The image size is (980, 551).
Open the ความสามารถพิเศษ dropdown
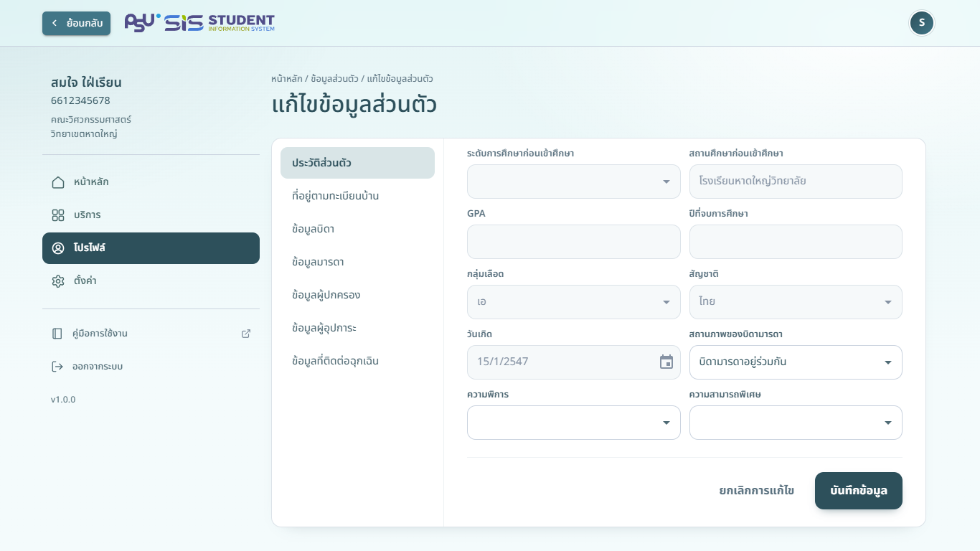796,423
